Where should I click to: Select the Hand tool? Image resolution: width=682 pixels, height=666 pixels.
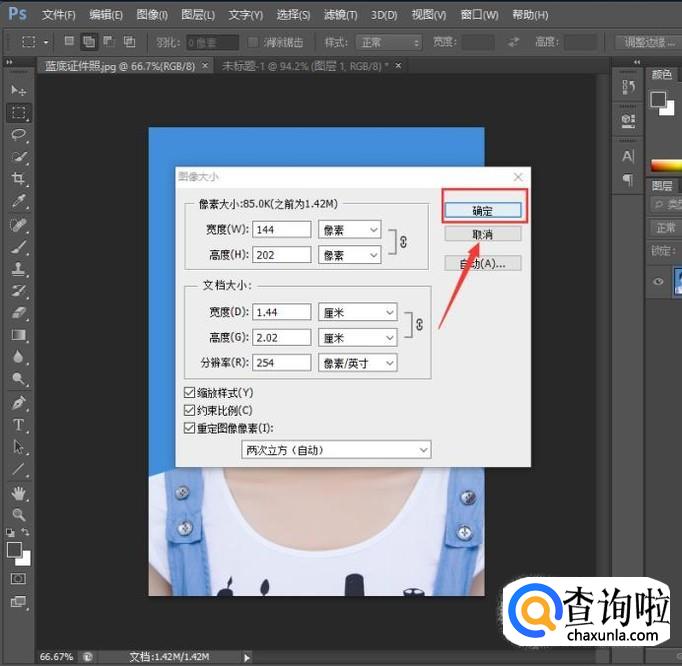coord(18,493)
